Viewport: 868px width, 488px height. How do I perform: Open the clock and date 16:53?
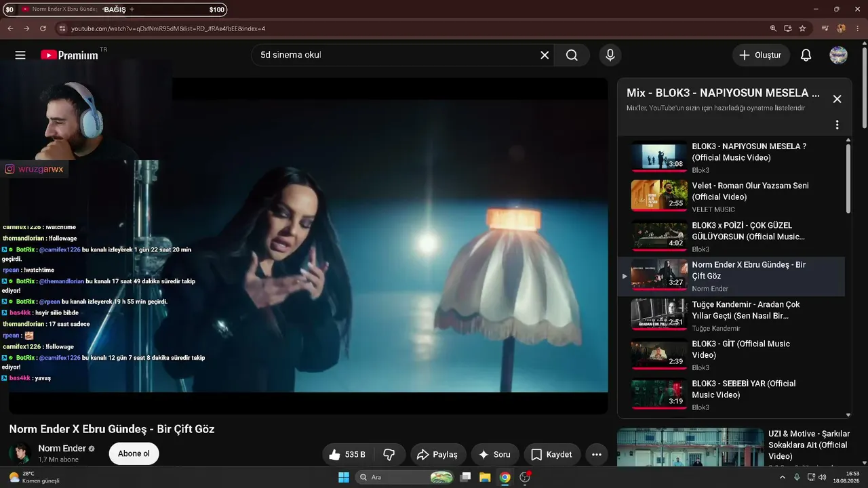pos(848,477)
